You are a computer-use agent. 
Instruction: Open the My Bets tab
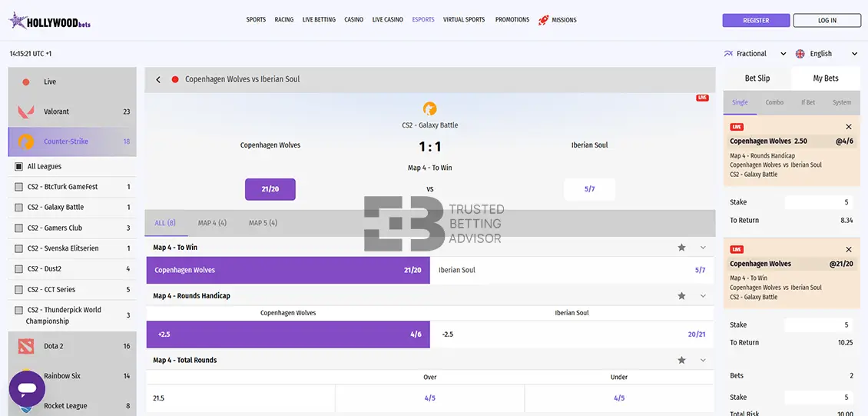[x=826, y=78]
